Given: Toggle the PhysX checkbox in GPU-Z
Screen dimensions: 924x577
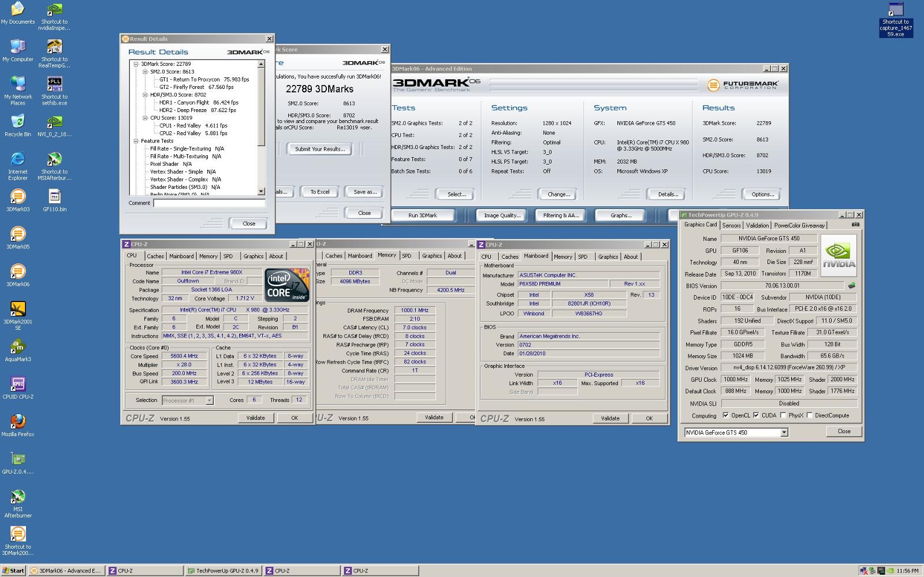Looking at the screenshot, I should [783, 415].
